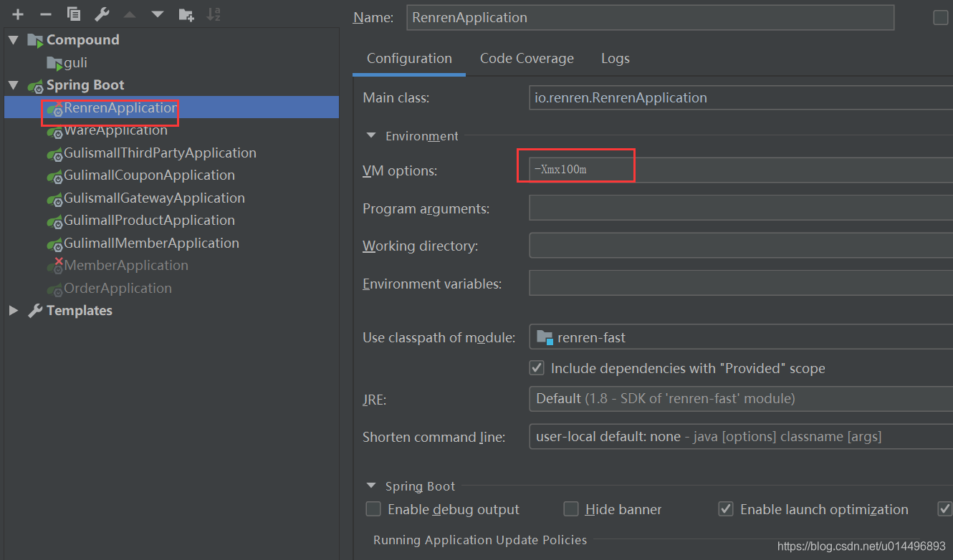Viewport: 953px width, 560px height.
Task: Open the wrench edit defaults icon
Action: (102, 14)
